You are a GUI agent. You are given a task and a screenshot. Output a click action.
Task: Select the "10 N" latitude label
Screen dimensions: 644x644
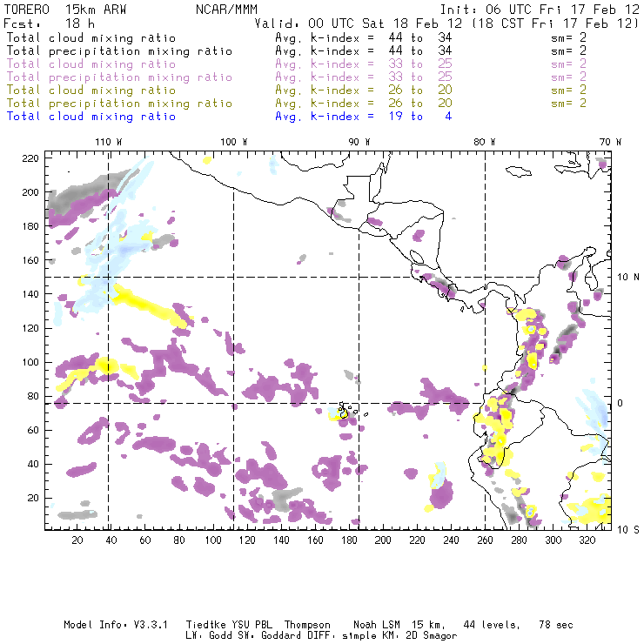point(628,278)
